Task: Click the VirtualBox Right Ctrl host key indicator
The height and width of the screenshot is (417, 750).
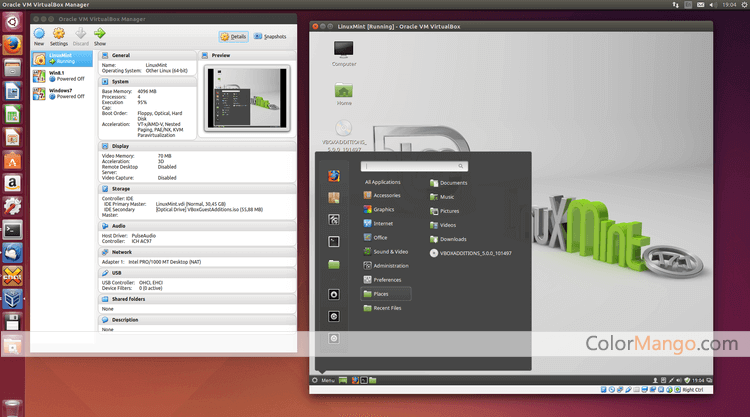Action: coord(693,390)
